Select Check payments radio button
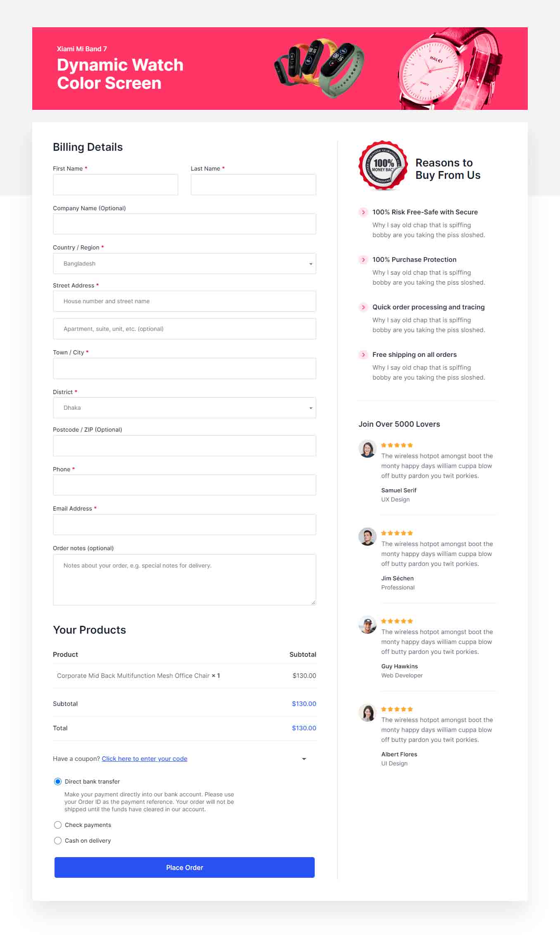560x948 pixels. pos(58,825)
